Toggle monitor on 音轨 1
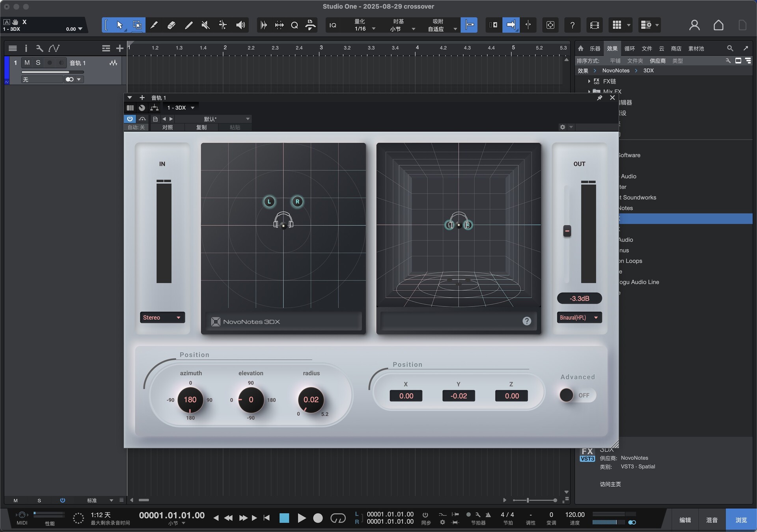The height and width of the screenshot is (532, 757). (61, 63)
